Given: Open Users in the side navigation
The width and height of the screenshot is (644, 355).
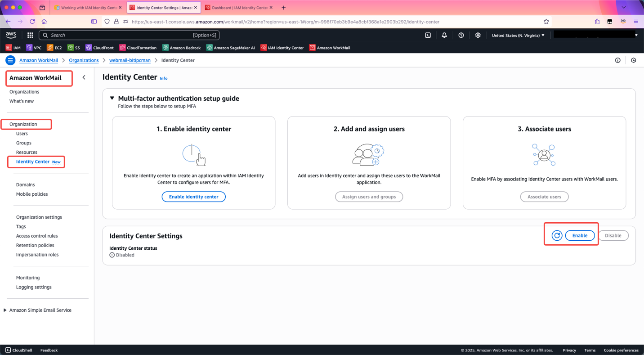Looking at the screenshot, I should click(x=22, y=134).
